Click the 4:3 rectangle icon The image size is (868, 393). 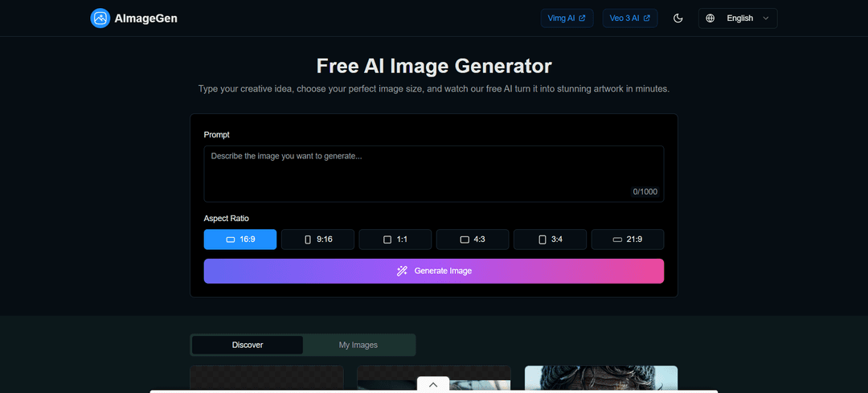coord(465,239)
